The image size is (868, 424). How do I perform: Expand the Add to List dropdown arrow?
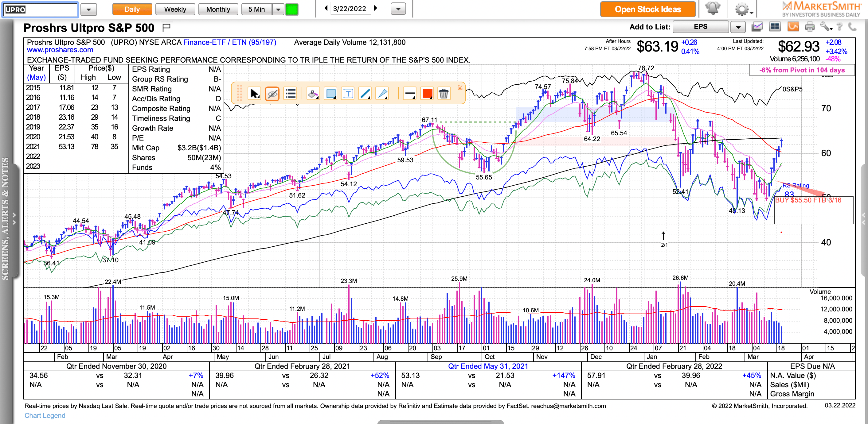point(738,27)
